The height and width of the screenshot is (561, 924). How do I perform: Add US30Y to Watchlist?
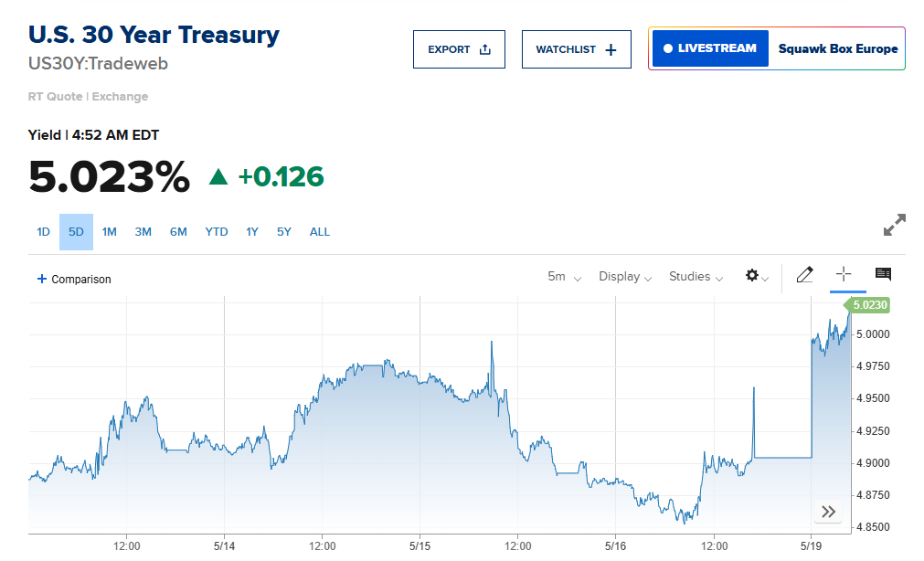pos(576,49)
